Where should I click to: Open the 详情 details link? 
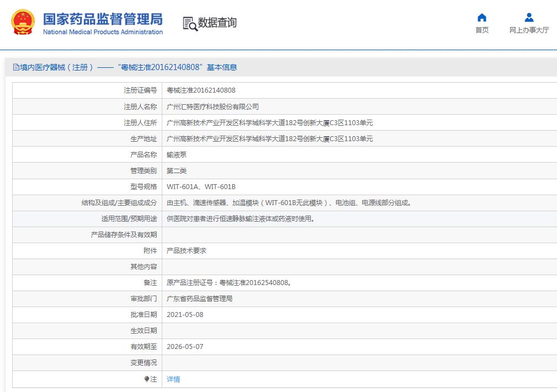tap(173, 379)
